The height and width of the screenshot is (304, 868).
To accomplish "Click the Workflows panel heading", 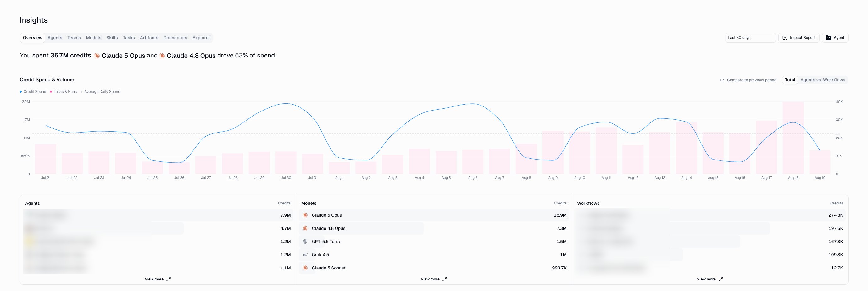I will pos(588,203).
